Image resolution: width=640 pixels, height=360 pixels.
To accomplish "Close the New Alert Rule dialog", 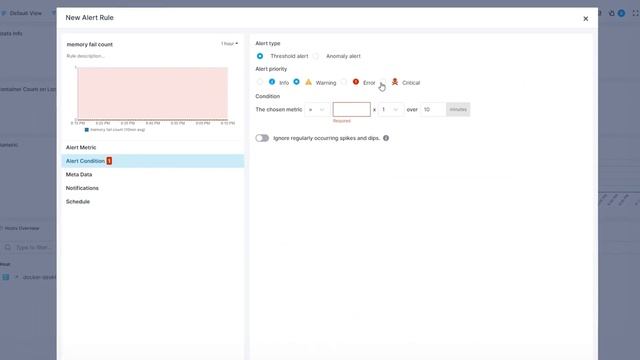I will 585,19.
